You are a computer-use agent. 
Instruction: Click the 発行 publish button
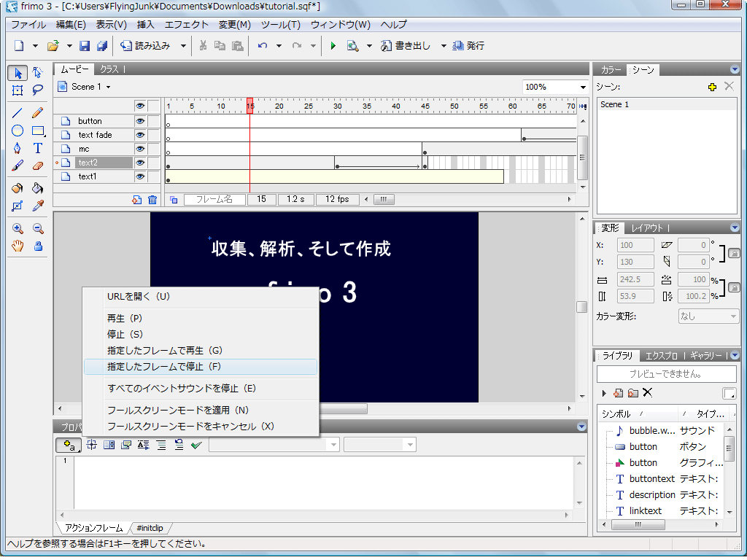pos(469,46)
